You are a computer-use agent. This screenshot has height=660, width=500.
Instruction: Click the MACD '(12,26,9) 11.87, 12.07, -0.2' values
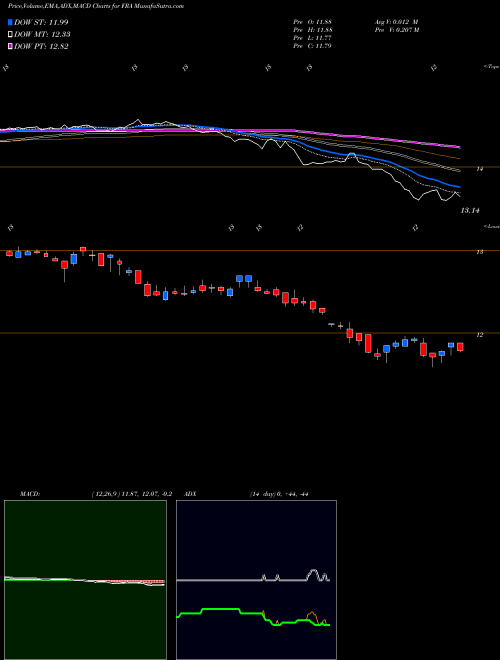[x=132, y=494]
